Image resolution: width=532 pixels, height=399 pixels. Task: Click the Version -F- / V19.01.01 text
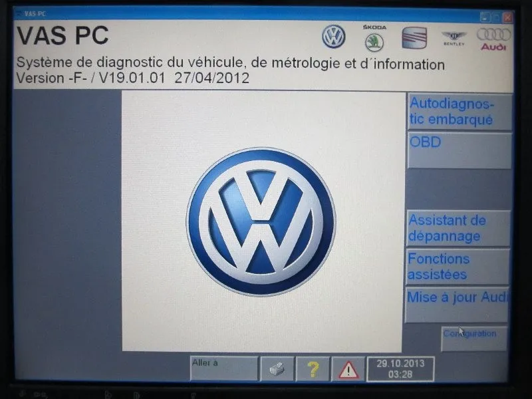tap(132, 78)
